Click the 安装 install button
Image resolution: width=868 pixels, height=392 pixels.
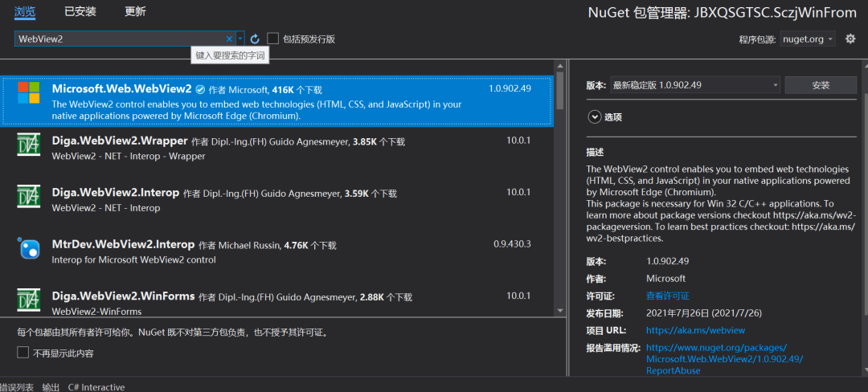point(820,85)
